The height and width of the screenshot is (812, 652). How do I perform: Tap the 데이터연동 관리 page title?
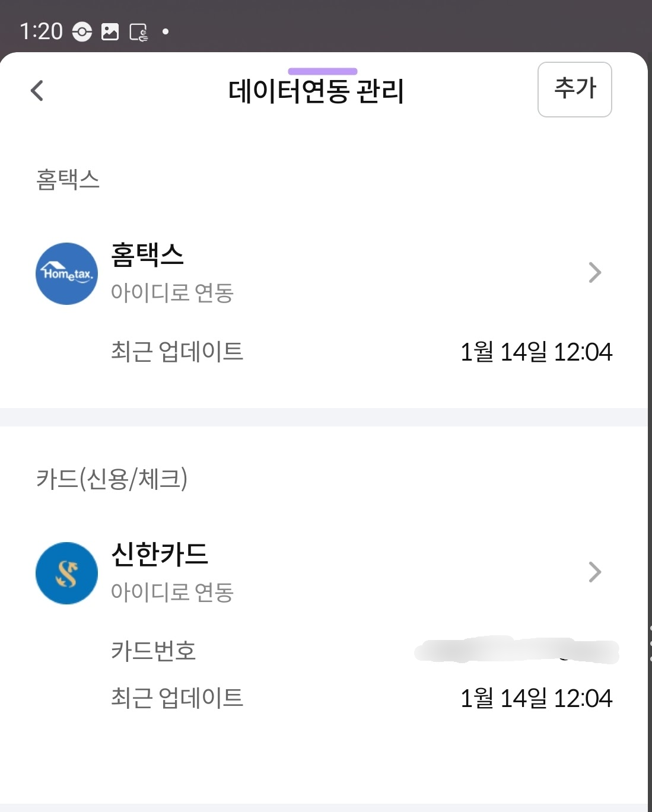pyautogui.click(x=316, y=92)
